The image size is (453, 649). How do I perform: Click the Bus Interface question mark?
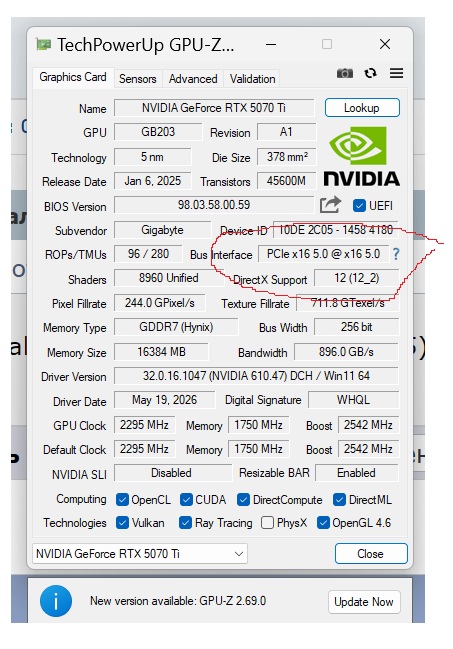396,254
